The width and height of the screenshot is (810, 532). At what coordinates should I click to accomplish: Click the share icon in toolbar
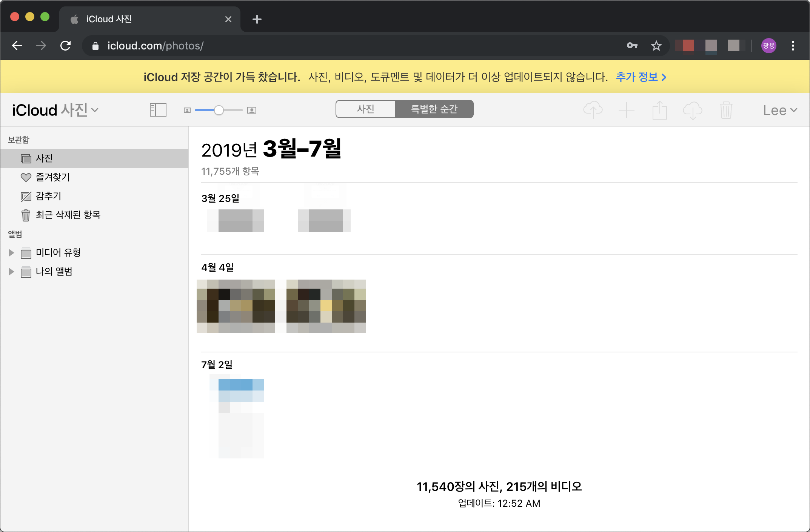point(659,110)
